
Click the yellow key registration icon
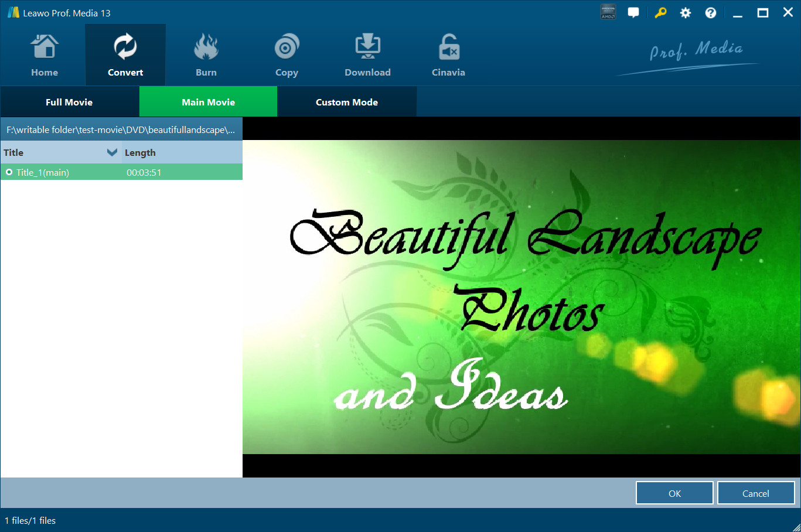(x=660, y=13)
